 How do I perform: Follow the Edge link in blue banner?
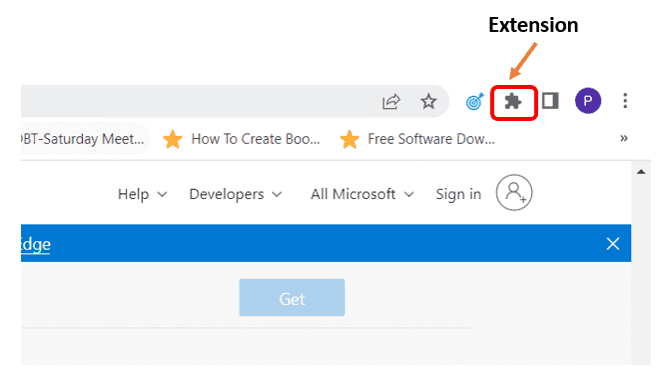[x=36, y=244]
